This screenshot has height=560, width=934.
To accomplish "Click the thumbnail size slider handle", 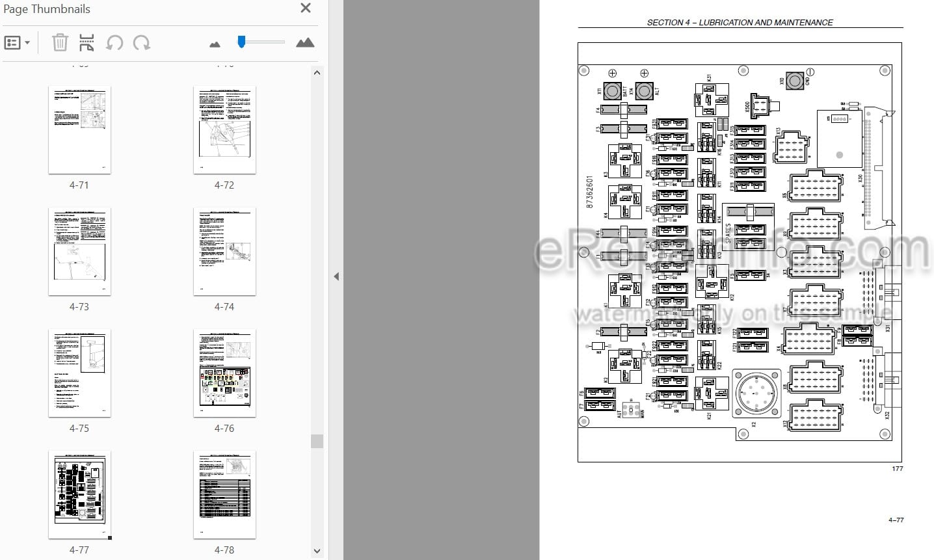I will point(241,42).
